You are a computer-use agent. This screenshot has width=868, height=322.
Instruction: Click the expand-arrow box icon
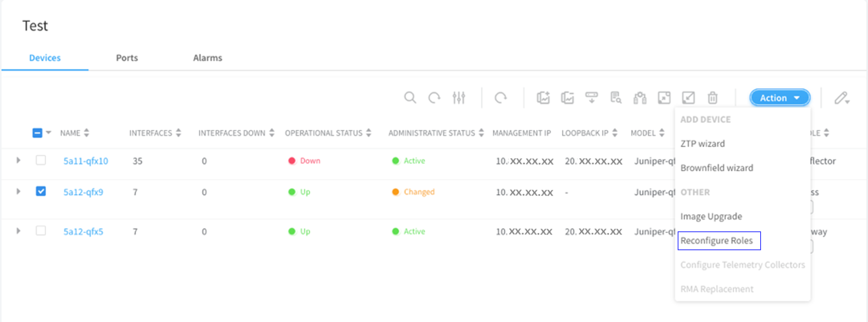tap(664, 97)
